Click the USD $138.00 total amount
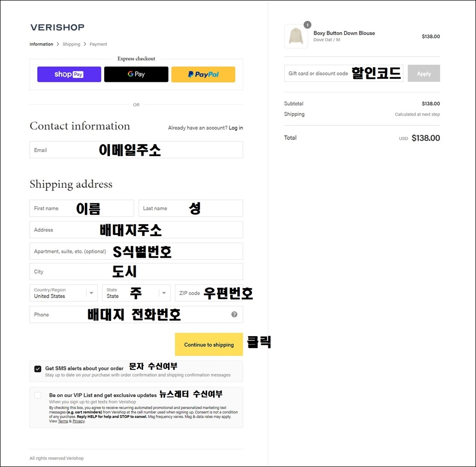 (419, 138)
